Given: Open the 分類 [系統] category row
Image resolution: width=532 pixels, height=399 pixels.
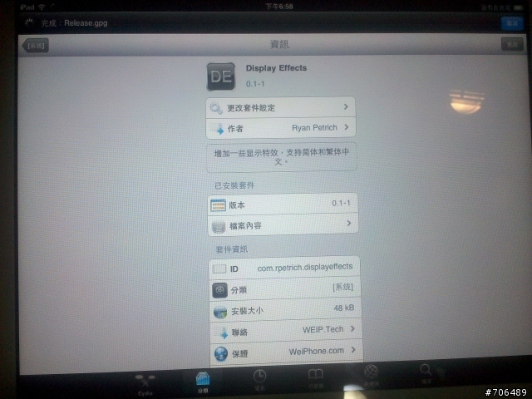Looking at the screenshot, I should point(285,289).
